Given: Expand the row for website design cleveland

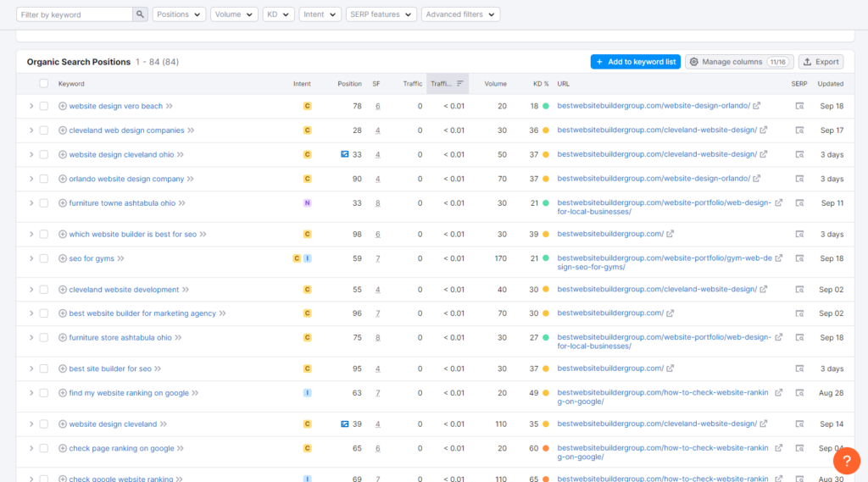Looking at the screenshot, I should pyautogui.click(x=31, y=424).
